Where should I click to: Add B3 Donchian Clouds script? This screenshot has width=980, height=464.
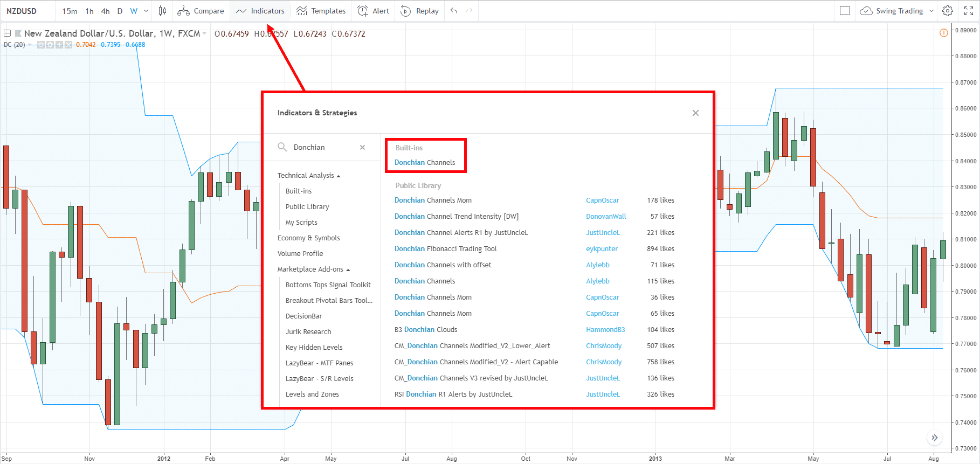pos(426,329)
